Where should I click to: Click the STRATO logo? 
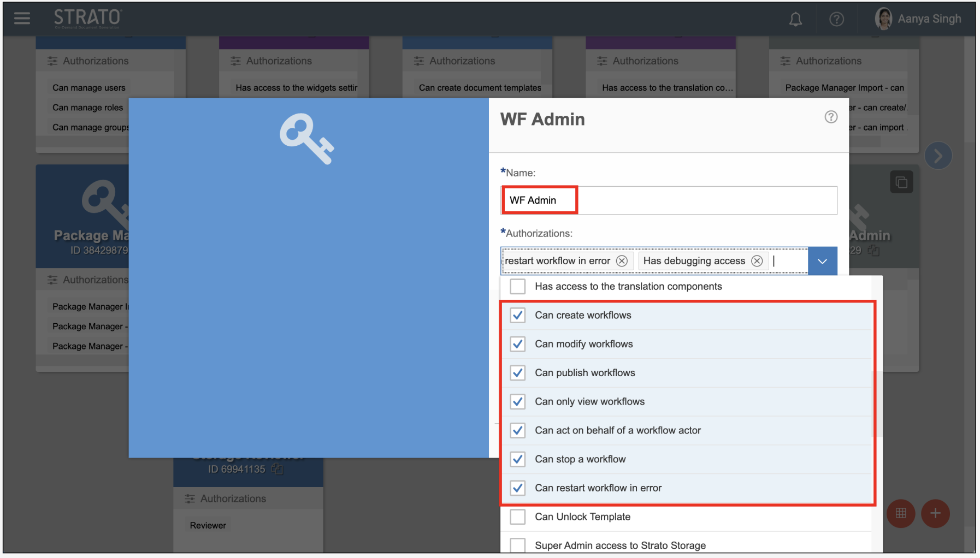[87, 19]
